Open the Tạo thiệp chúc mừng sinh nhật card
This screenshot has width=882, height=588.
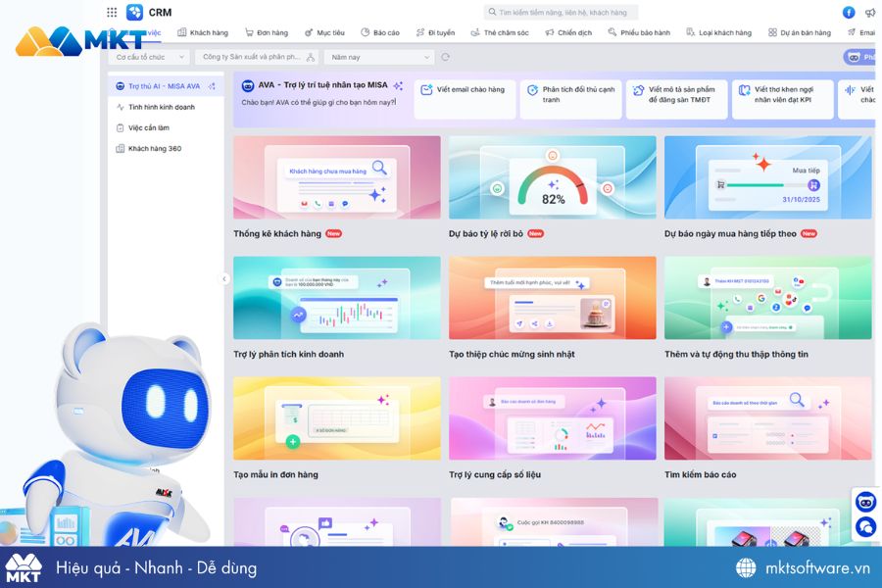pyautogui.click(x=553, y=298)
